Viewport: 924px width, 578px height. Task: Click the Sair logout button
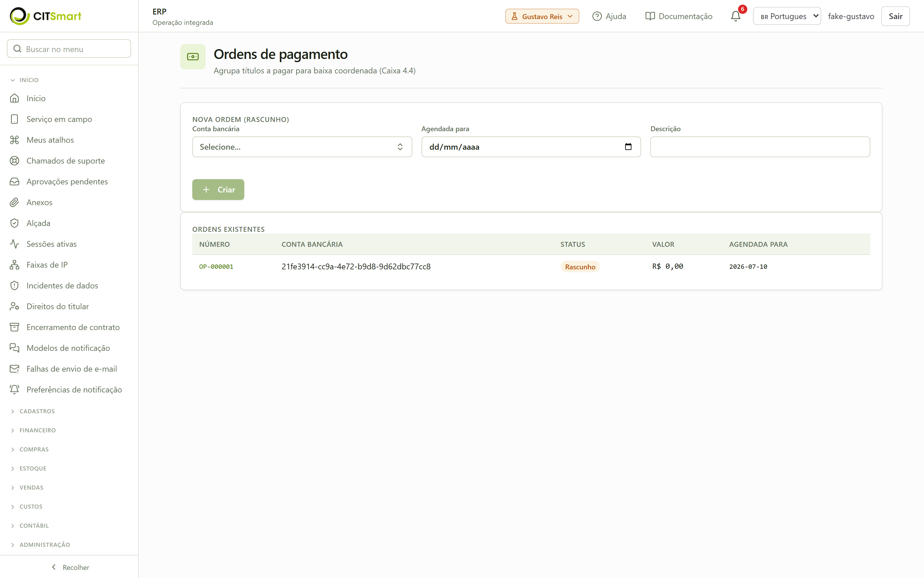[x=895, y=16]
